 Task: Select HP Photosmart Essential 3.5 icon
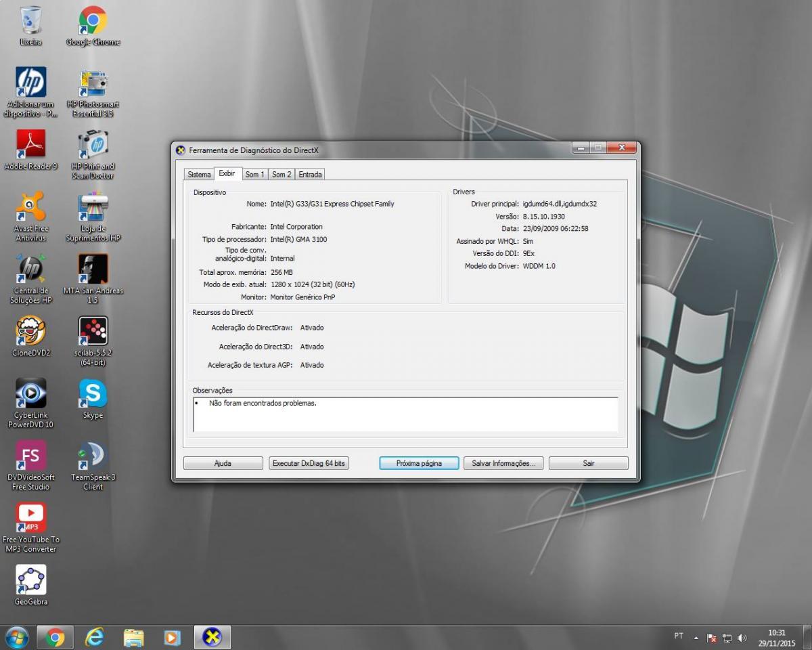tap(93, 92)
